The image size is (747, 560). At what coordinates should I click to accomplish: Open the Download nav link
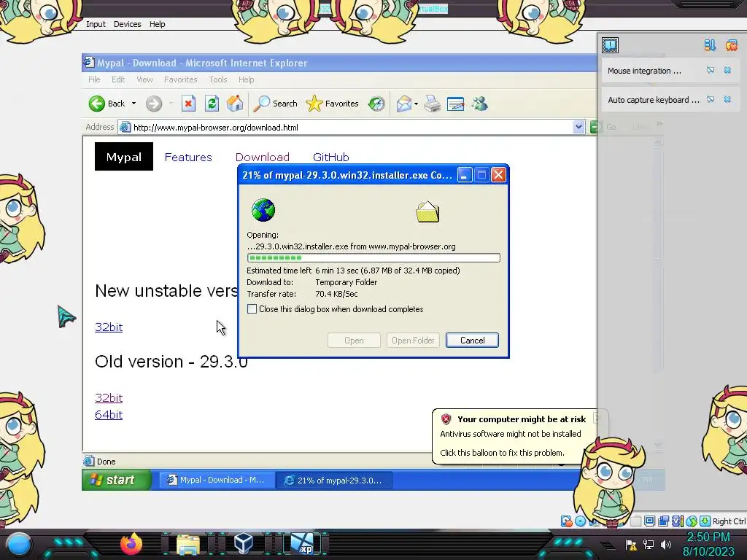click(x=263, y=157)
